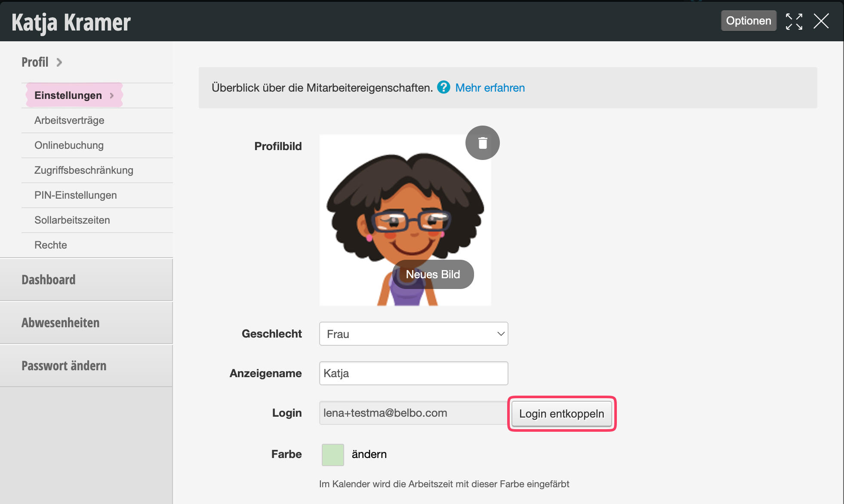Click chevron next to Profil heading
This screenshot has height=504, width=844.
click(59, 62)
